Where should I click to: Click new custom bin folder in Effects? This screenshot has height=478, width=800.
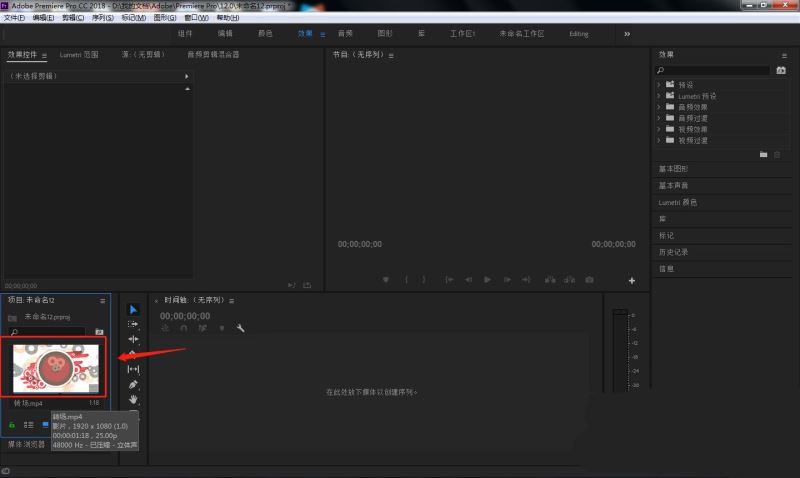pyautogui.click(x=763, y=154)
